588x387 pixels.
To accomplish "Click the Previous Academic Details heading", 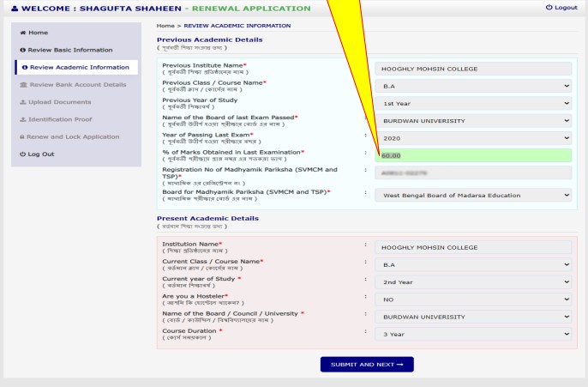I will pos(210,39).
